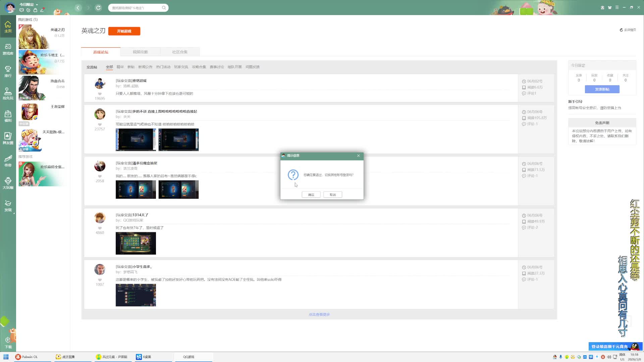Select the 精华 forum filter
The height and width of the screenshot is (362, 644).
[120, 67]
